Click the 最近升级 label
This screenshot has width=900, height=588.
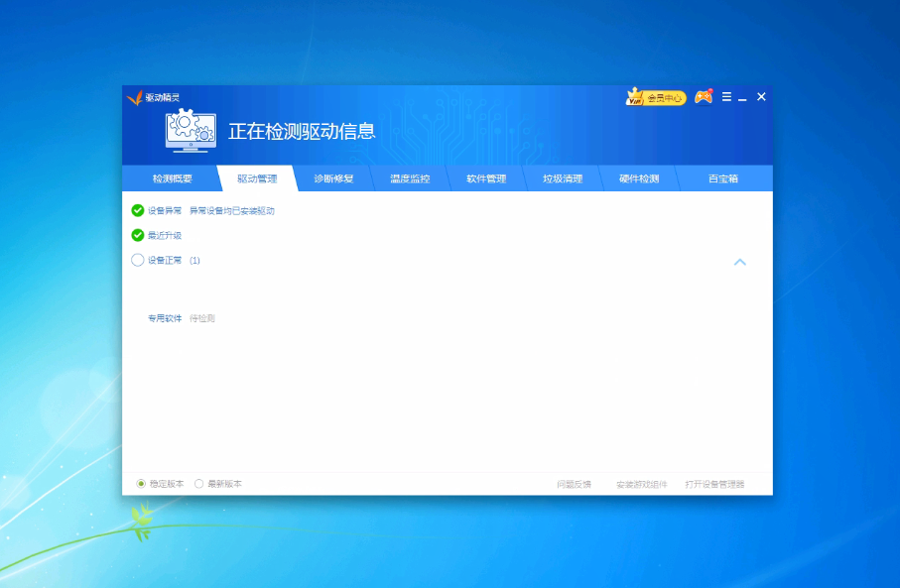(x=165, y=235)
